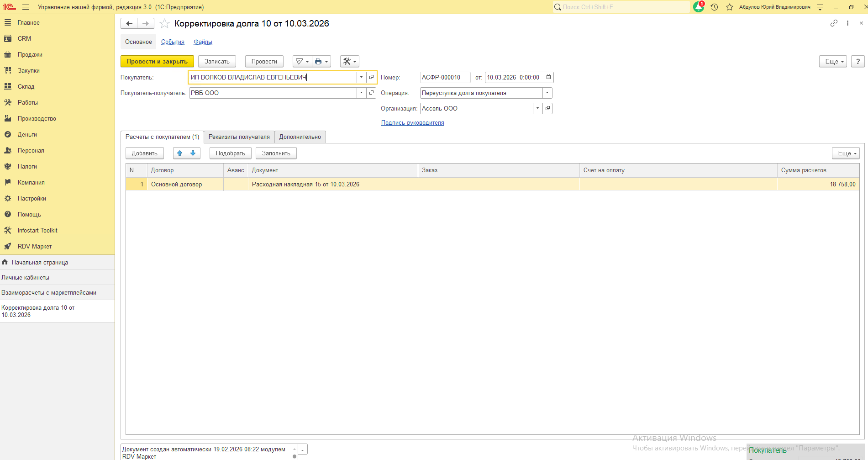Open the RDV Маркет section
The height and width of the screenshot is (460, 868).
point(57,246)
